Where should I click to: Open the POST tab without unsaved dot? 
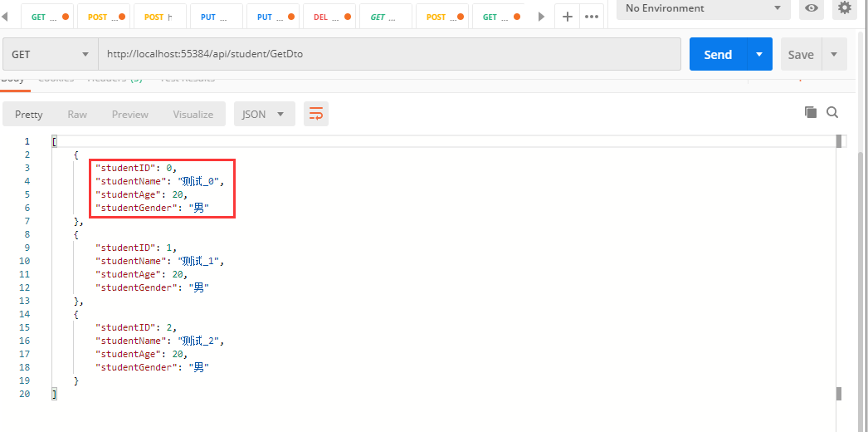pos(158,17)
